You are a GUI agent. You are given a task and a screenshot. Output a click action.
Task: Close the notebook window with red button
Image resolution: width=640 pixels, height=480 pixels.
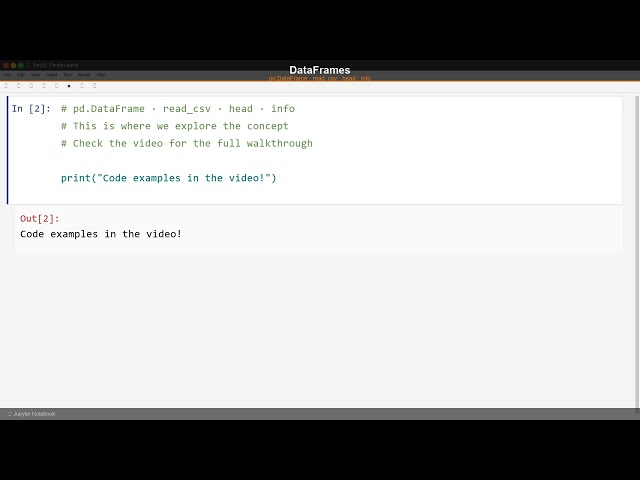[x=6, y=65]
